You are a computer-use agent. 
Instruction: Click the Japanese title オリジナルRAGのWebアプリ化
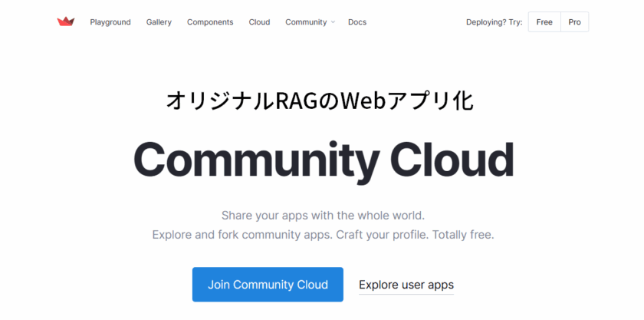coord(320,101)
